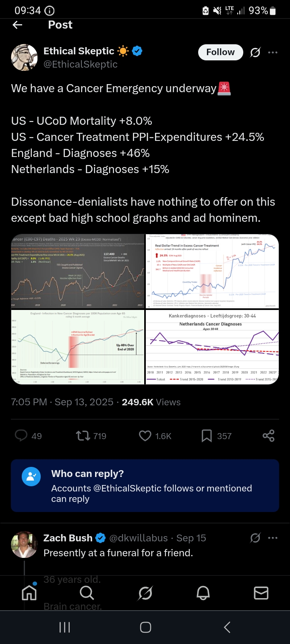290x644 pixels.
Task: Tap Grok icon on Zach Bush reply
Action: (255, 538)
